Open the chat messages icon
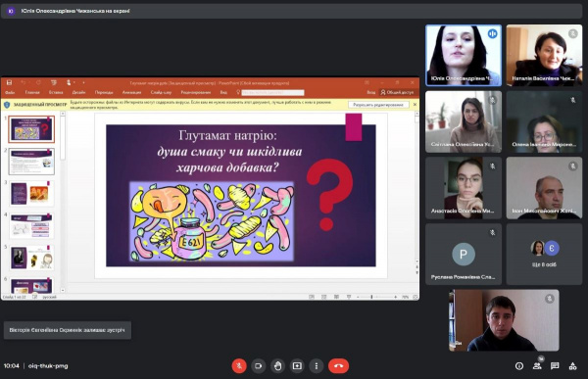The height and width of the screenshot is (379, 588). (x=555, y=366)
